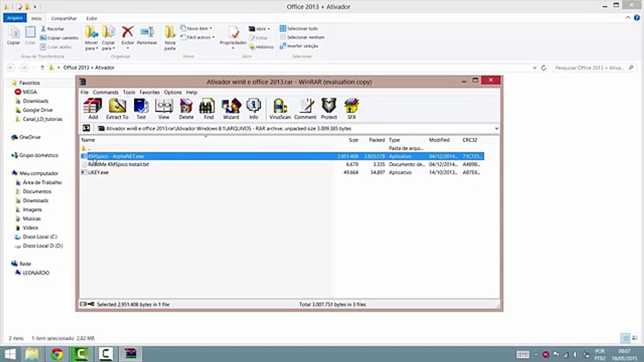Click the Protect icon in WinRAR
The height and width of the screenshot is (362, 644).
pyautogui.click(x=329, y=109)
